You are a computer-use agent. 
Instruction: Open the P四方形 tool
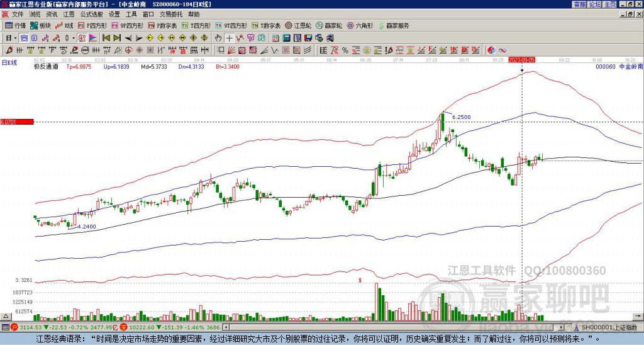pos(92,25)
